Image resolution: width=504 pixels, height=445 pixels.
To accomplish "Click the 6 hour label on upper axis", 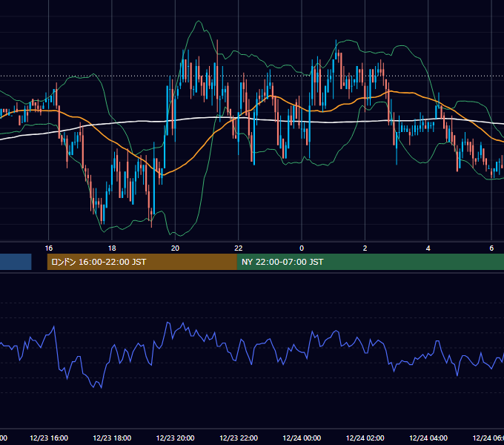I will 491,248.
